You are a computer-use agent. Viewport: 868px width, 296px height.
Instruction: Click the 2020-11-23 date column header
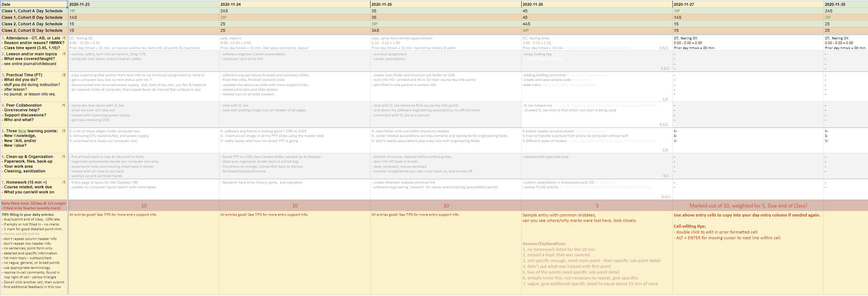pos(143,4)
